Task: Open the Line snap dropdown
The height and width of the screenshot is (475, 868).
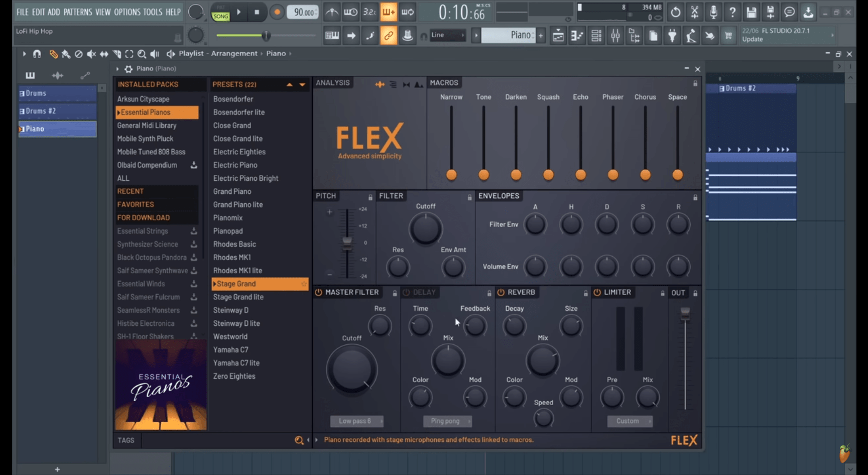Action: point(447,35)
